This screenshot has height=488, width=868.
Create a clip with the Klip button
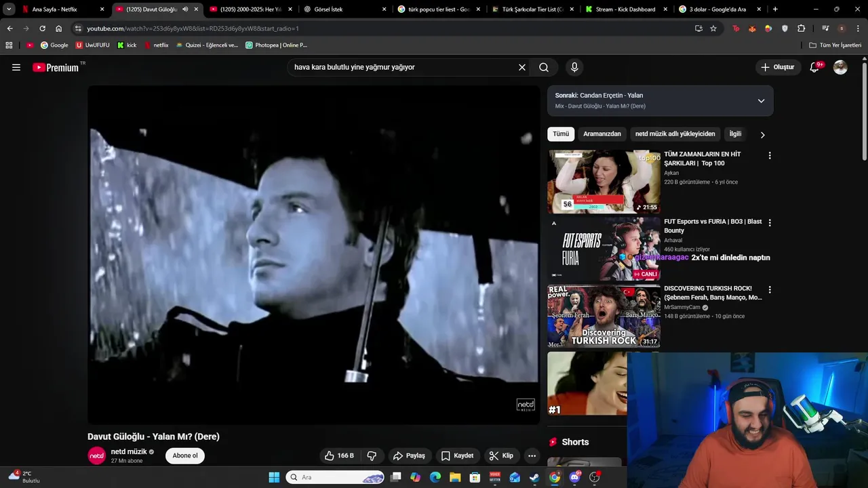point(501,455)
